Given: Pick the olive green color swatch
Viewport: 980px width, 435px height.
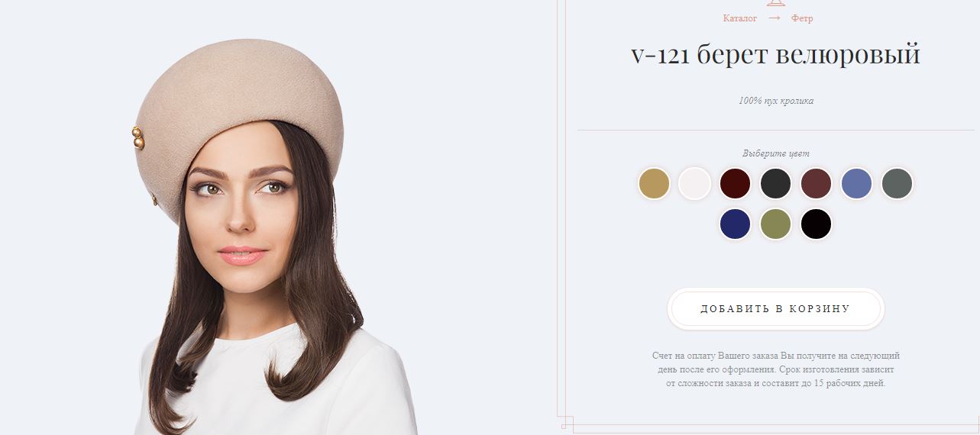Looking at the screenshot, I should pyautogui.click(x=775, y=224).
